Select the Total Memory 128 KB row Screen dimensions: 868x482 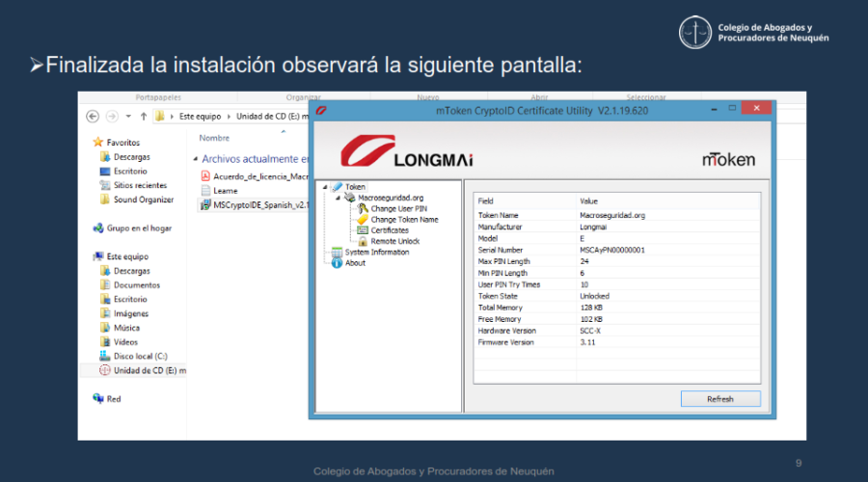(x=617, y=308)
